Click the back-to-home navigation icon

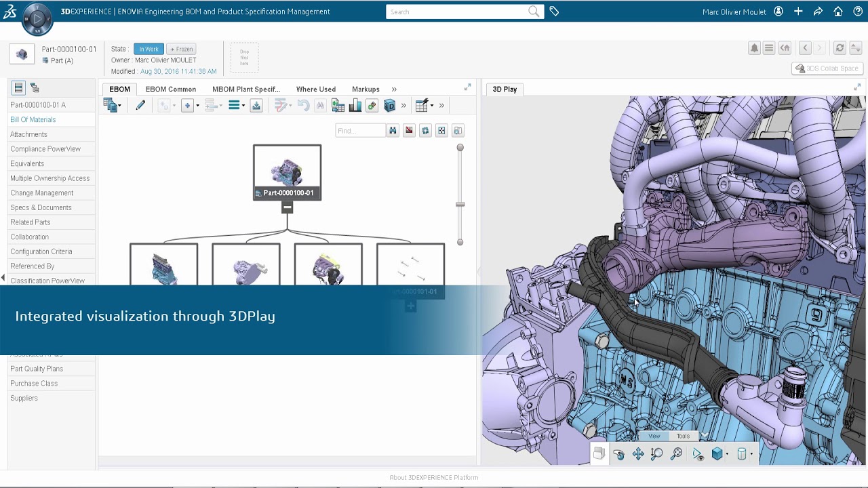785,48
